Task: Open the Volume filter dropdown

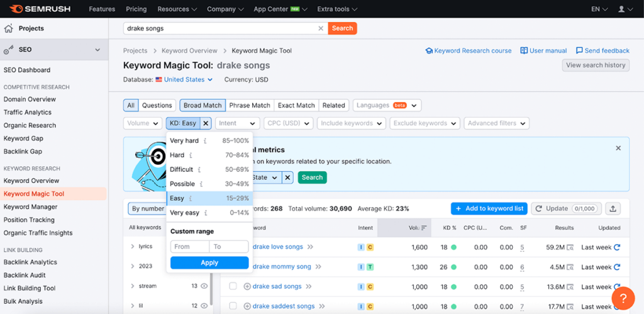Action: 143,123
